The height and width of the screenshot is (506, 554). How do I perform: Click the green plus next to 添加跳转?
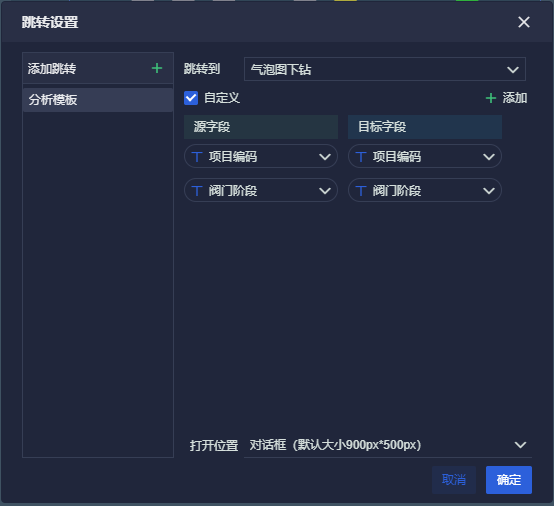pos(157,68)
